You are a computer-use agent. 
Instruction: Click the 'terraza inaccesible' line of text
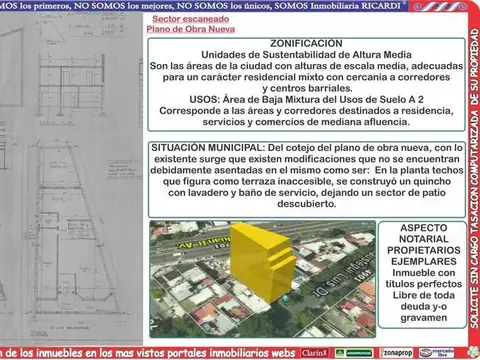[x=307, y=181]
